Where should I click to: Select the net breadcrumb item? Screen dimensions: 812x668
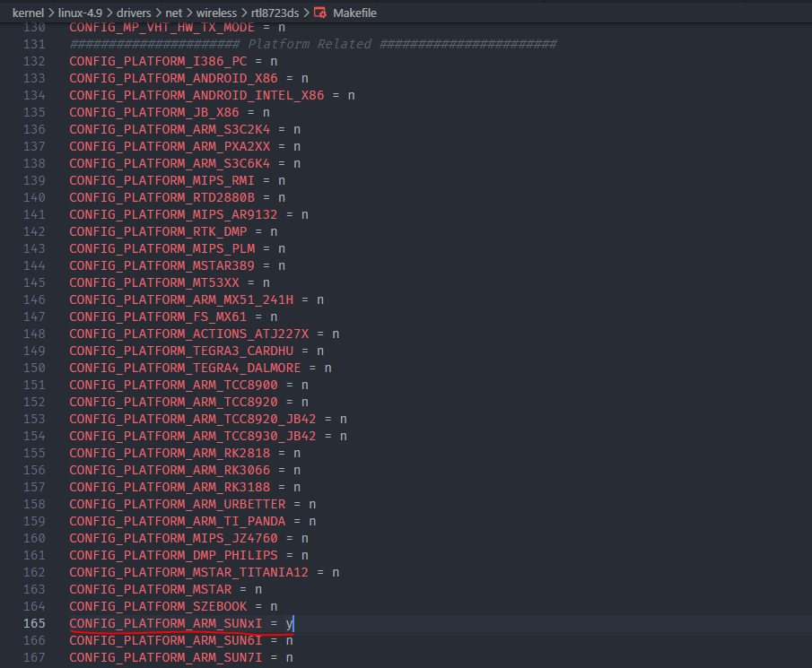coord(173,13)
